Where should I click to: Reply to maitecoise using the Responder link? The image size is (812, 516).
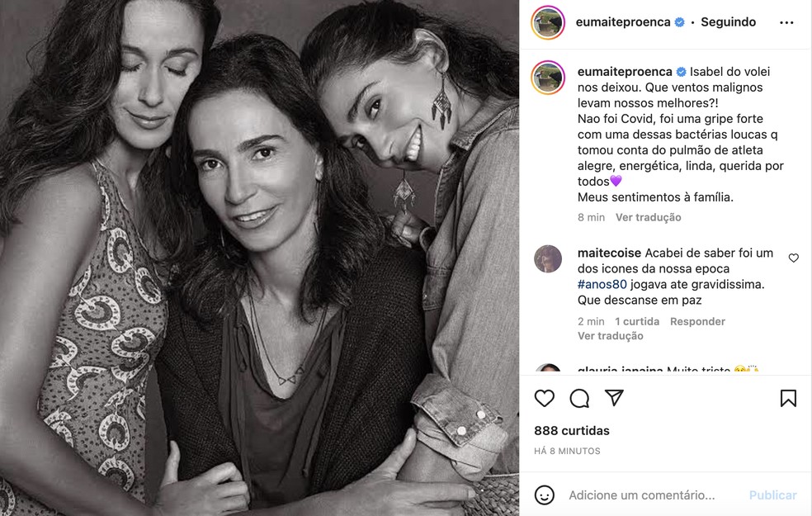tap(697, 320)
